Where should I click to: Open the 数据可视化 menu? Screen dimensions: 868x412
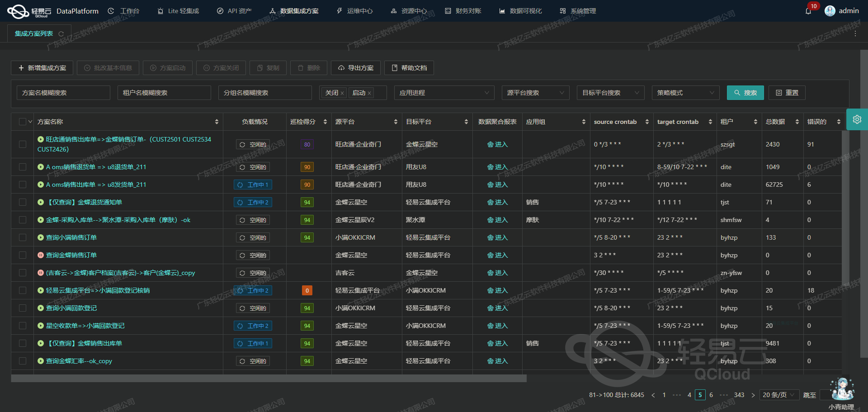(520, 11)
